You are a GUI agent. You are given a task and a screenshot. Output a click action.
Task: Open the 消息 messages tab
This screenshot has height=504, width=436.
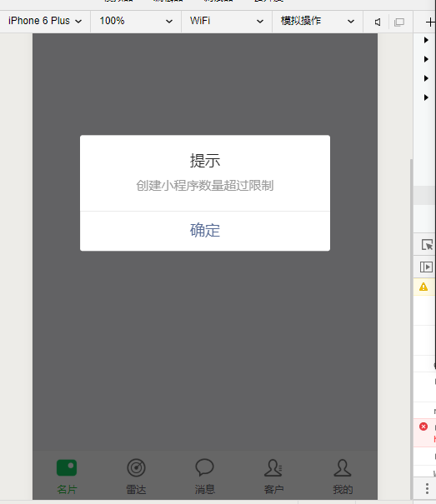pos(204,477)
